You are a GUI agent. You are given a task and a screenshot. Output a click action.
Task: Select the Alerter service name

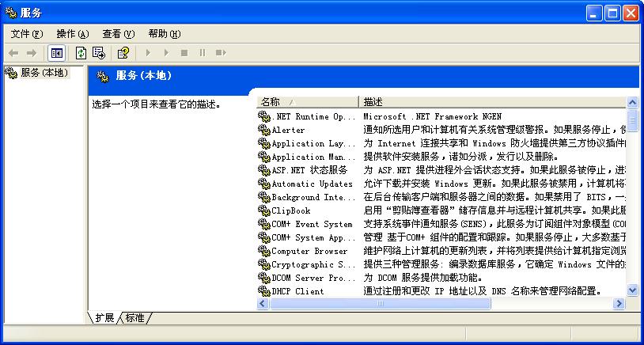coord(288,130)
